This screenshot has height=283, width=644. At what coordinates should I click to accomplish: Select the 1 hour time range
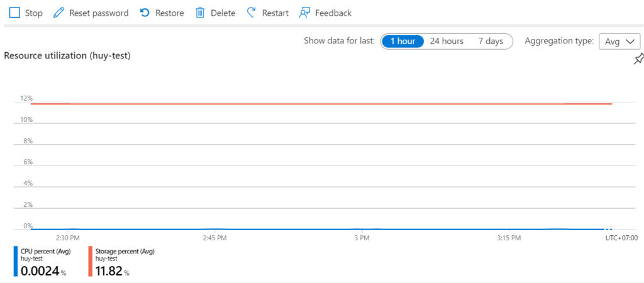pyautogui.click(x=402, y=41)
